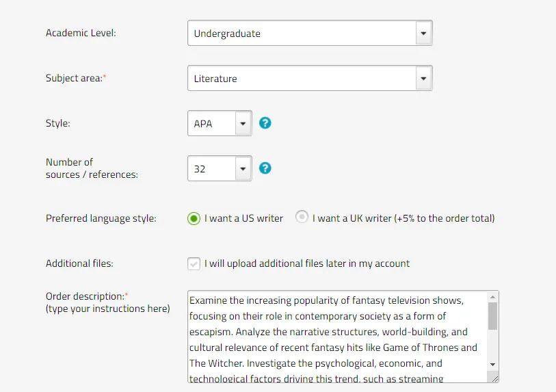Click the APA style dropdown arrow
Screen dimensions: 556x392
tap(243, 123)
